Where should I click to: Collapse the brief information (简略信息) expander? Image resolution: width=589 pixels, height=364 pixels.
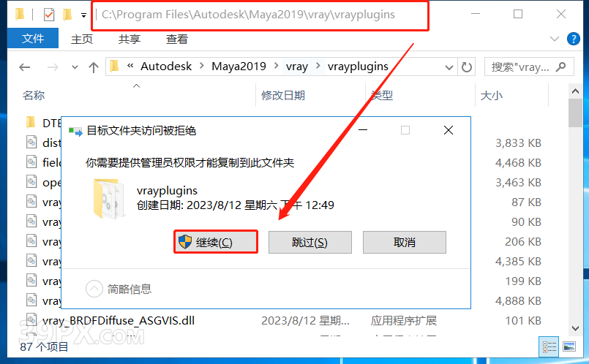point(94,289)
